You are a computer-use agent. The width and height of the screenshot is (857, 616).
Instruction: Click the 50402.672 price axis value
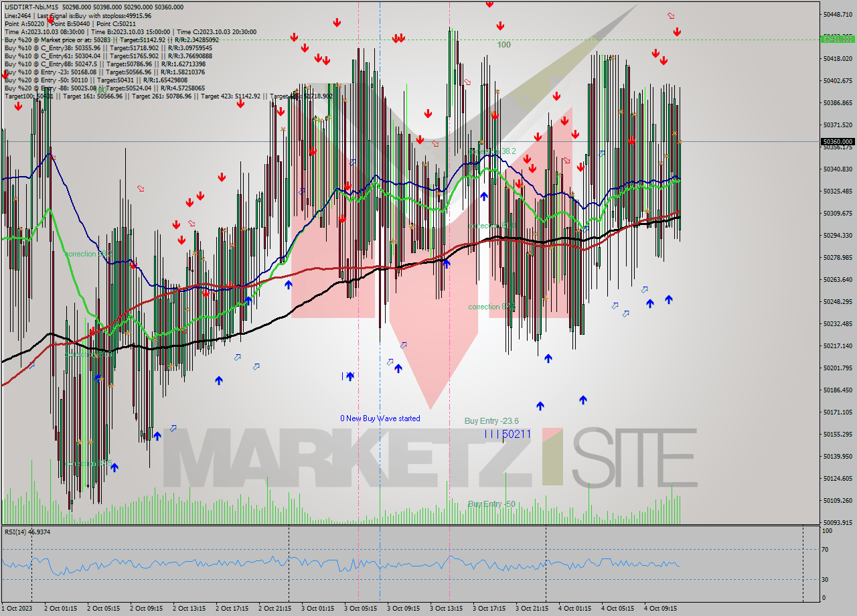(838, 80)
